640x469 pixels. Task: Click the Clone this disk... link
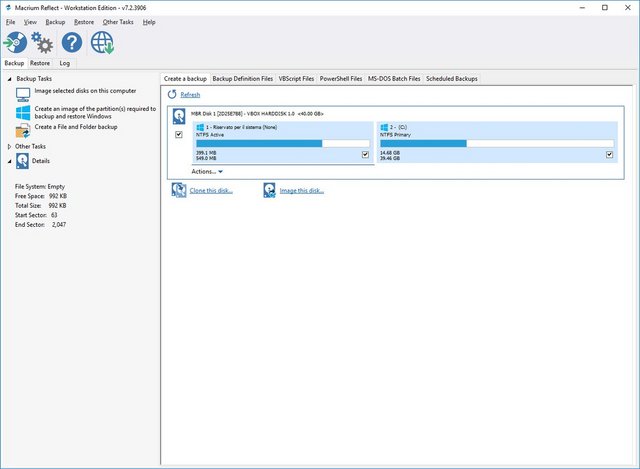click(211, 191)
